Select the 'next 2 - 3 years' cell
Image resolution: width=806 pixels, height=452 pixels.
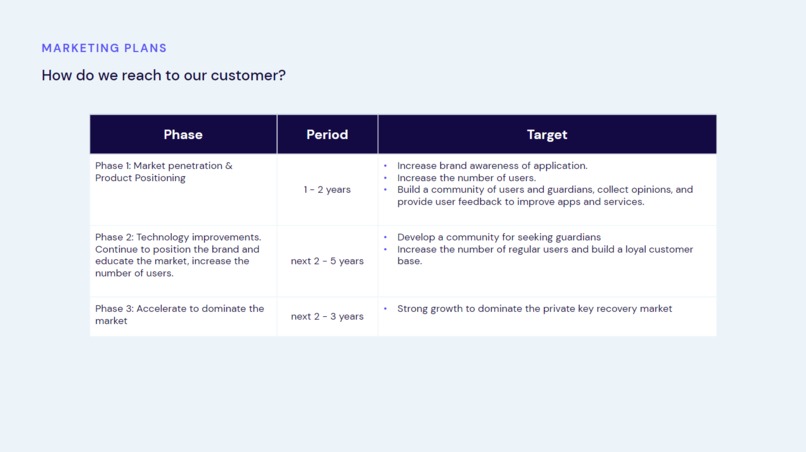click(x=327, y=316)
